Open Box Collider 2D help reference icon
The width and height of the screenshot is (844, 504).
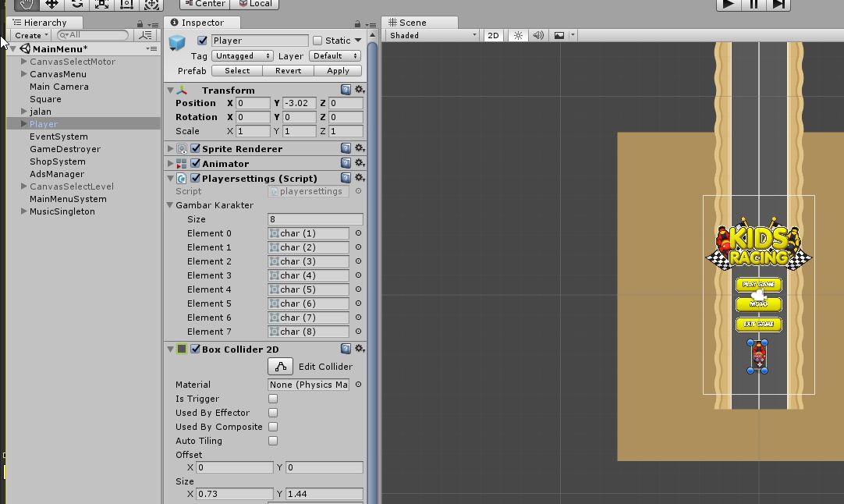pyautogui.click(x=346, y=350)
